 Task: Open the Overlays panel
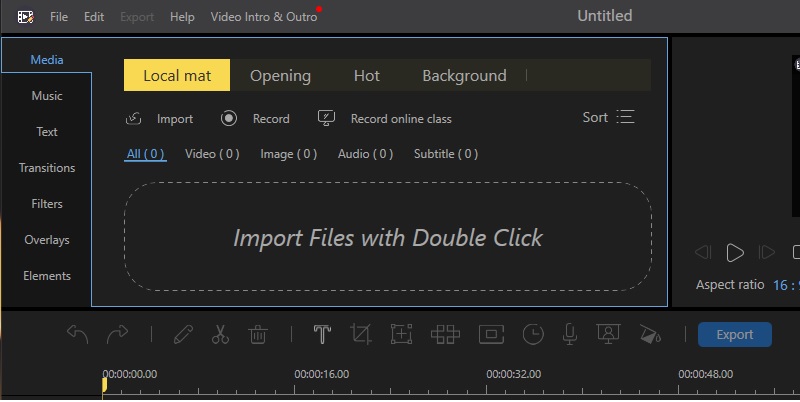[47, 240]
